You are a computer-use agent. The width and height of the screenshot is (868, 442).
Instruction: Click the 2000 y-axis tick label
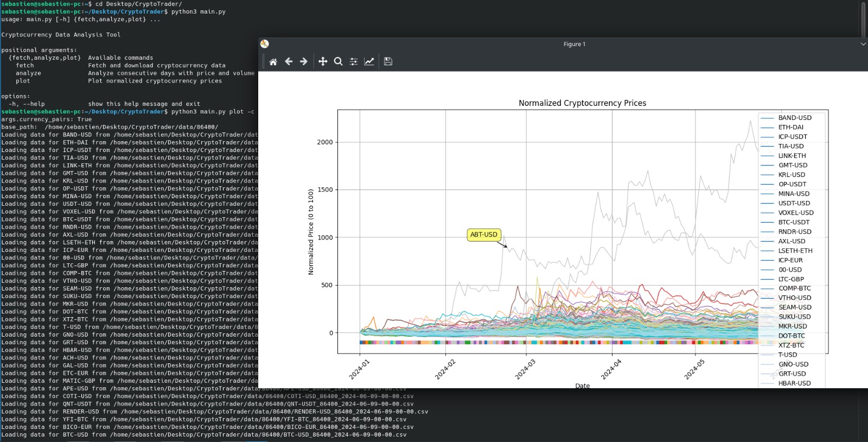pos(325,142)
